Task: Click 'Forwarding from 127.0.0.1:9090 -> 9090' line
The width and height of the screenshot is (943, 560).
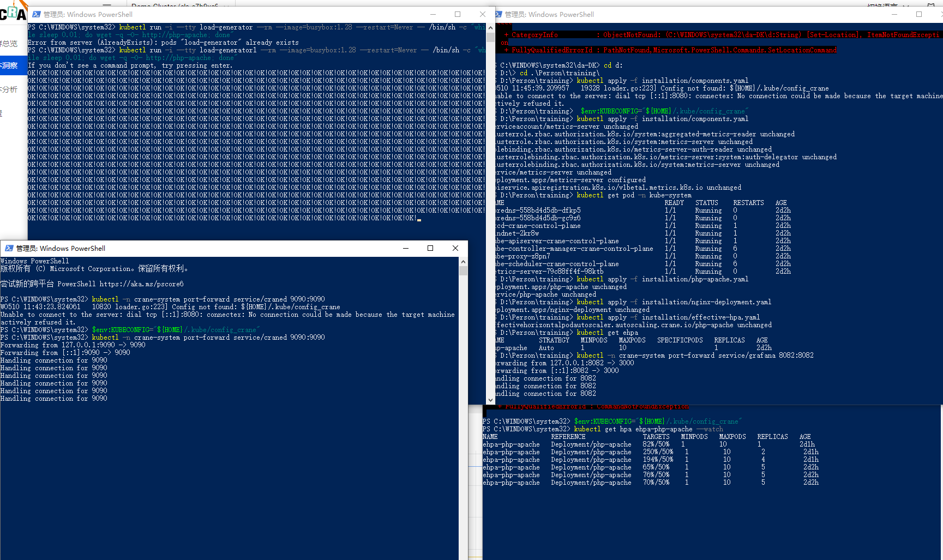Action: pyautogui.click(x=73, y=345)
